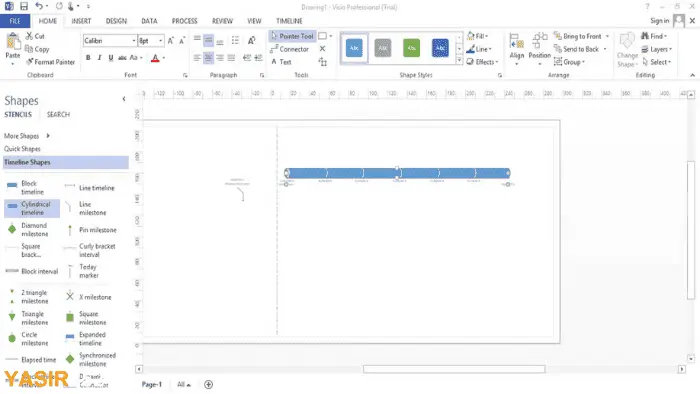Copy the selected shape
Screen dimensions: 700x394
click(x=37, y=49)
